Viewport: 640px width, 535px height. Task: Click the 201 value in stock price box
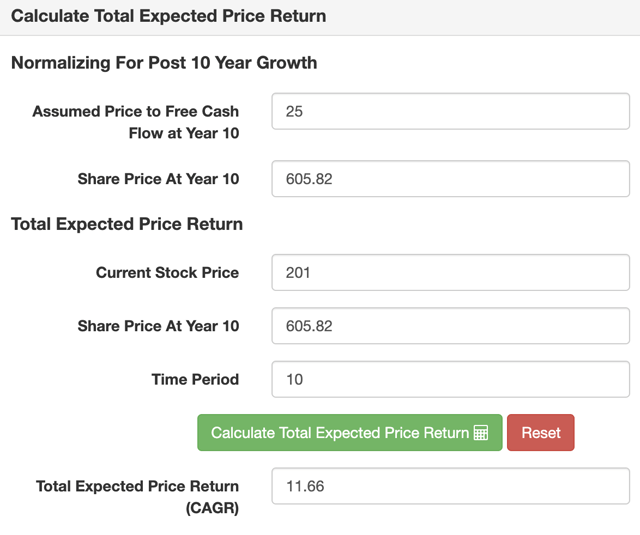tap(298, 273)
